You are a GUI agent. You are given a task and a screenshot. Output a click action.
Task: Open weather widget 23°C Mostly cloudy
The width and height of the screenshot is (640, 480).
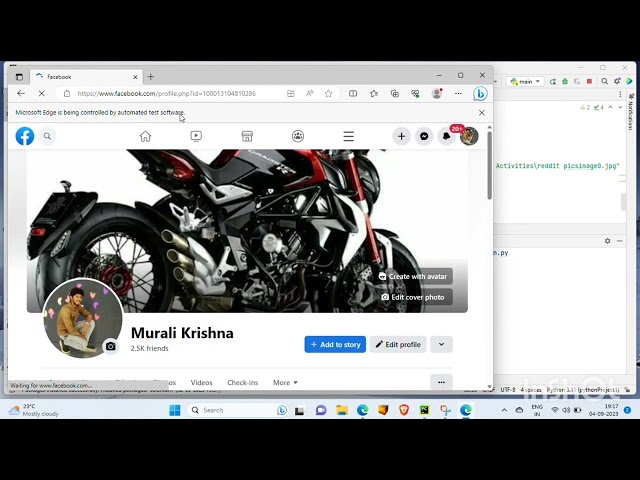[x=33, y=410]
